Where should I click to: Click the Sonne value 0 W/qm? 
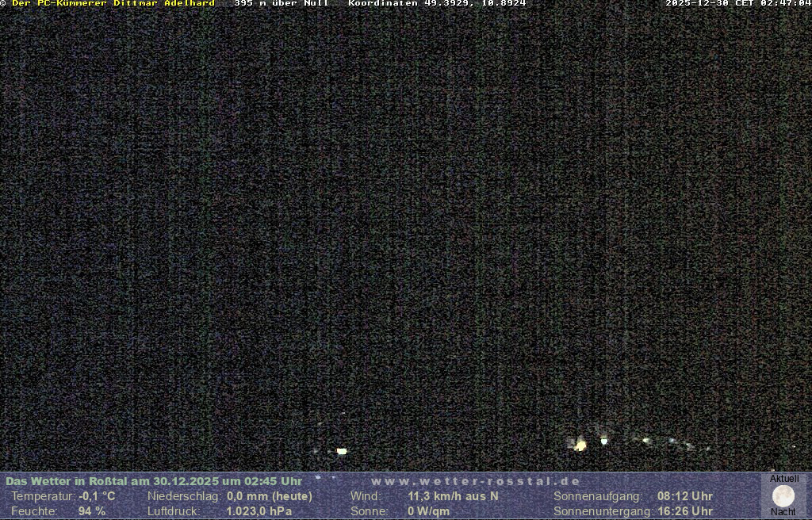coord(428,511)
